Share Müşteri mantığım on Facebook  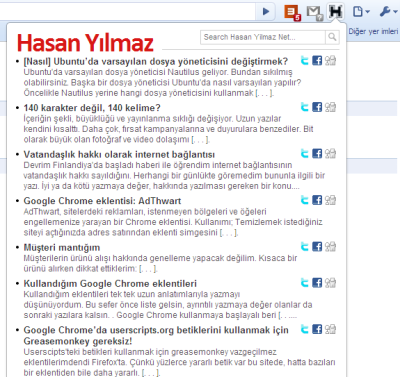(317, 247)
